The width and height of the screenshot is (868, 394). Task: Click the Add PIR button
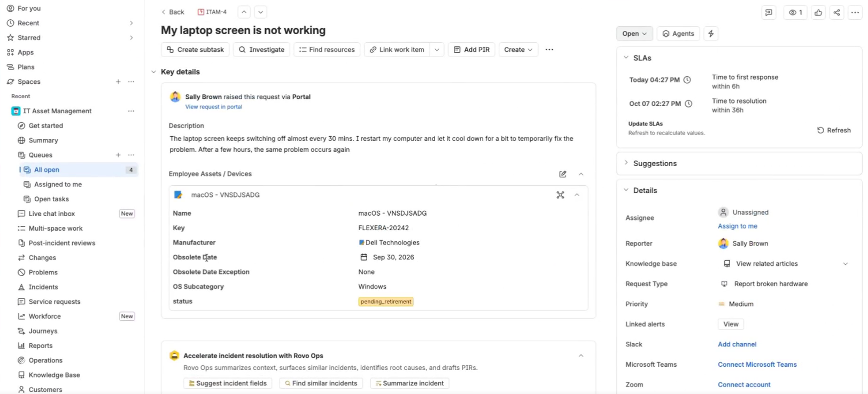[x=471, y=50]
